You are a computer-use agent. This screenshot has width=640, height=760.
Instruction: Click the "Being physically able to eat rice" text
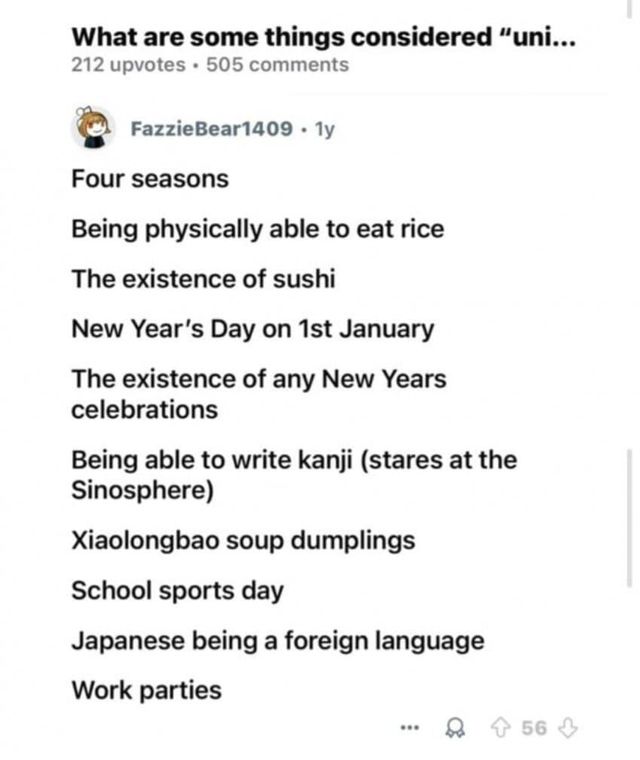[257, 228]
